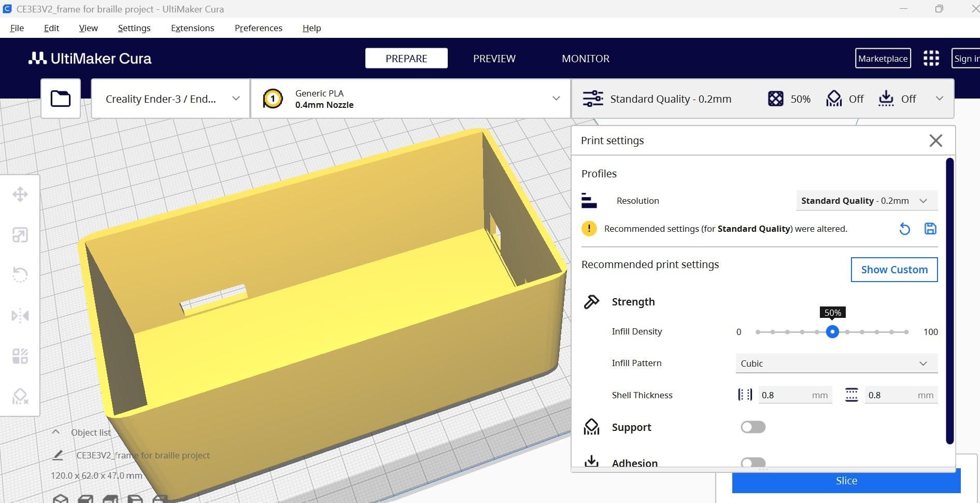Click the Resolution layers icon

(x=589, y=201)
